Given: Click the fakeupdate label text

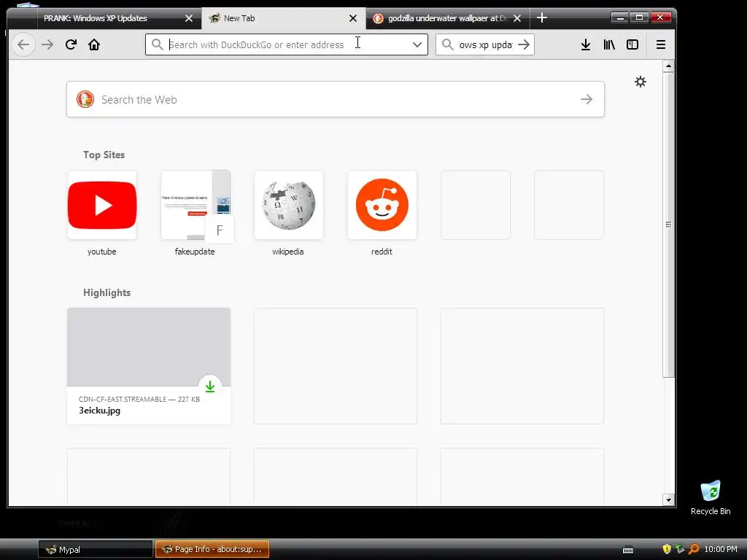Looking at the screenshot, I should 195,252.
